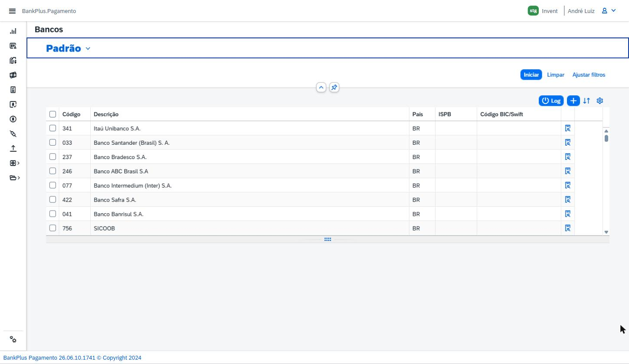Click the ISPB column header
629x364 pixels.
click(456, 114)
